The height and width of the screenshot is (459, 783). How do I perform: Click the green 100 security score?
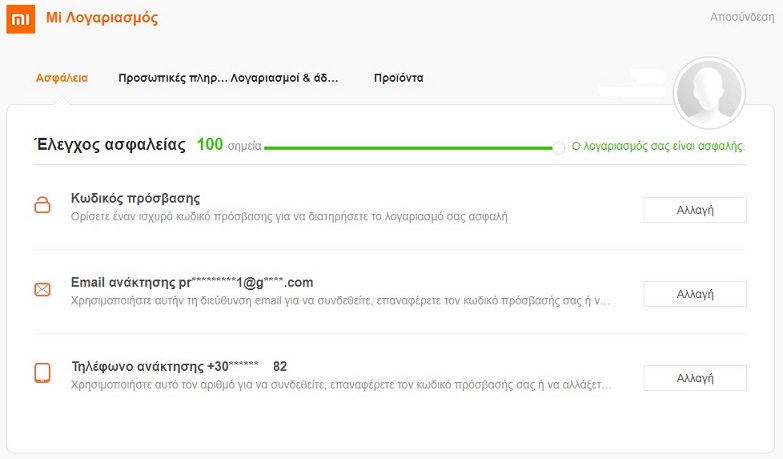pyautogui.click(x=210, y=145)
